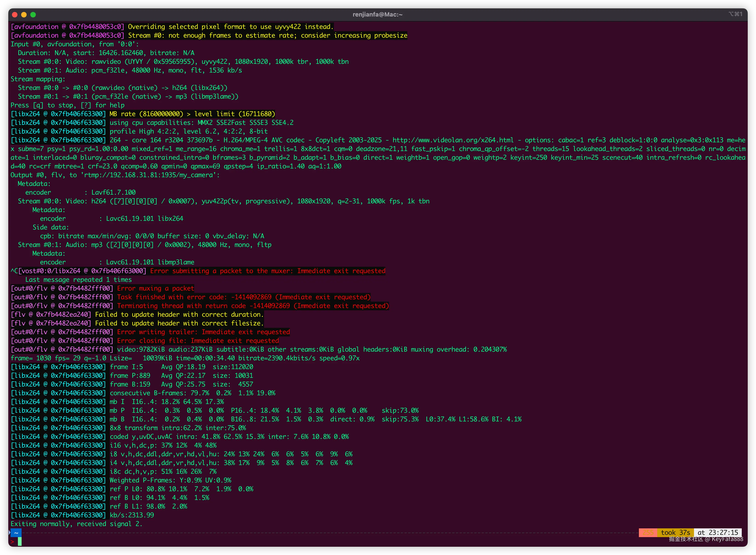This screenshot has height=555, width=756.
Task: Open the videolan.org x264.html link
Action: click(x=453, y=140)
